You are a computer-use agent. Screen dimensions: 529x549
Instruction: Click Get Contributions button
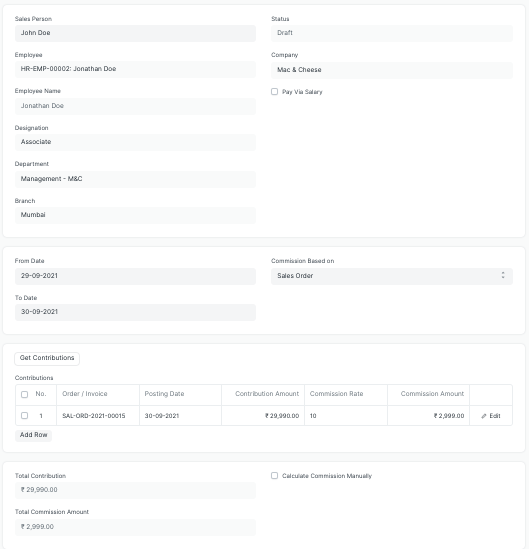(47, 358)
